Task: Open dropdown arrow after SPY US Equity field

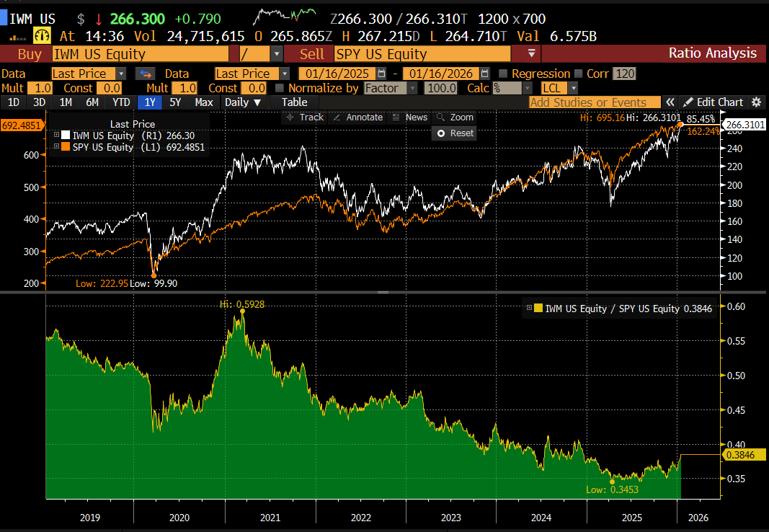Action: coord(532,54)
